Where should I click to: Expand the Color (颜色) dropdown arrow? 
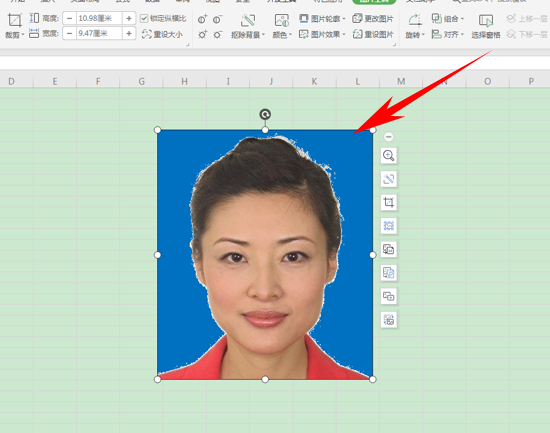[x=290, y=35]
